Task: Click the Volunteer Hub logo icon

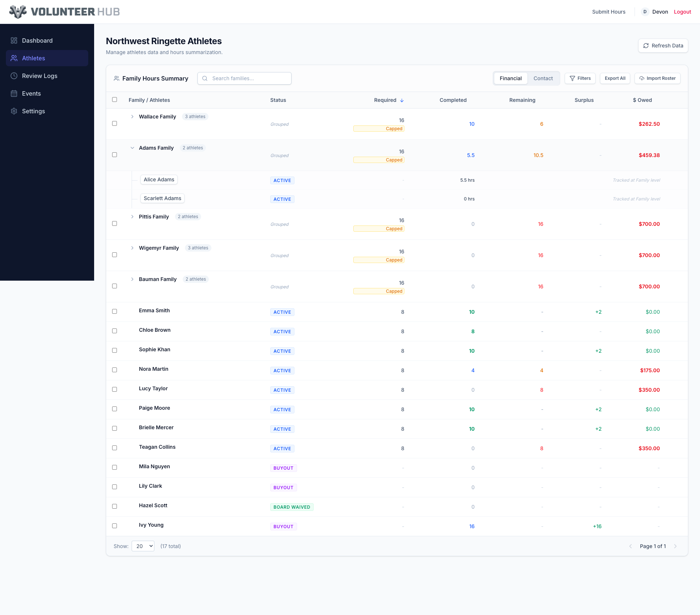Action: [18, 12]
